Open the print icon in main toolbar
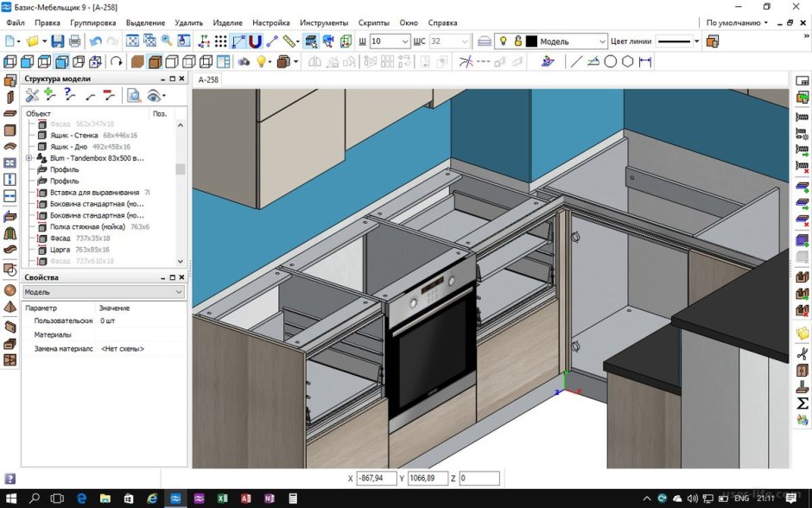812x508 pixels. (x=73, y=40)
